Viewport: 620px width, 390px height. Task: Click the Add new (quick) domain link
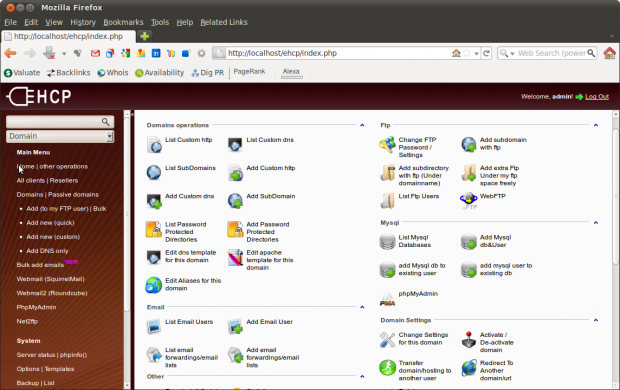[50, 223]
